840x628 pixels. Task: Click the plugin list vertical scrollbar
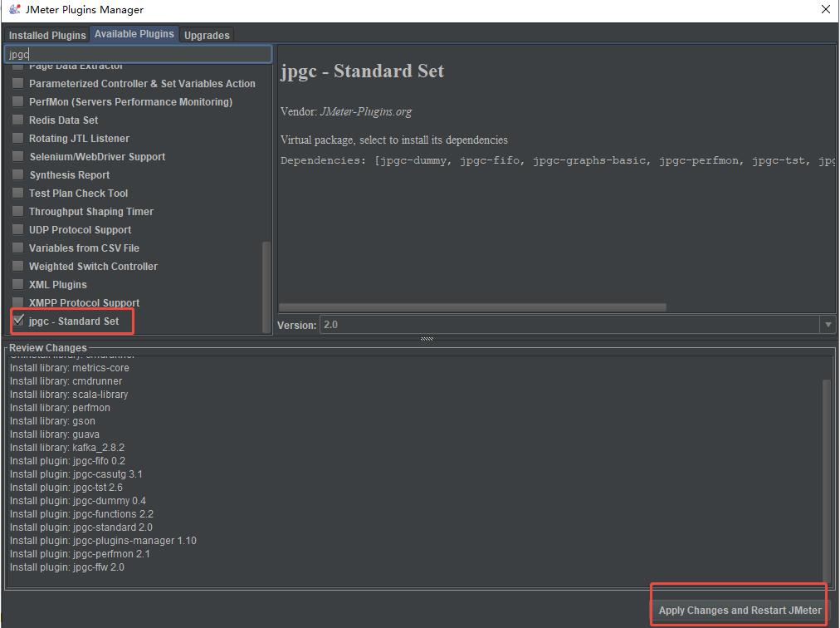(x=266, y=287)
